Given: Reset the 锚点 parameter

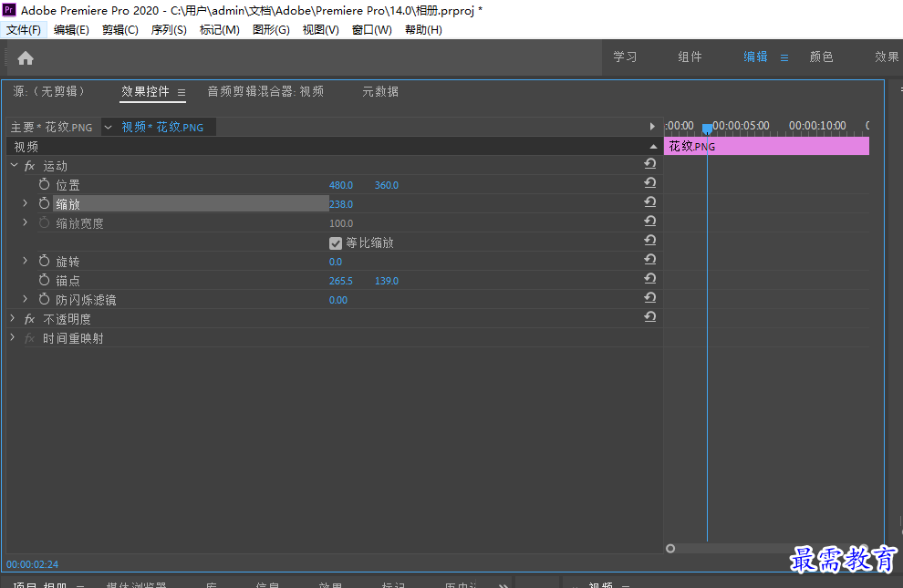Looking at the screenshot, I should click(650, 278).
